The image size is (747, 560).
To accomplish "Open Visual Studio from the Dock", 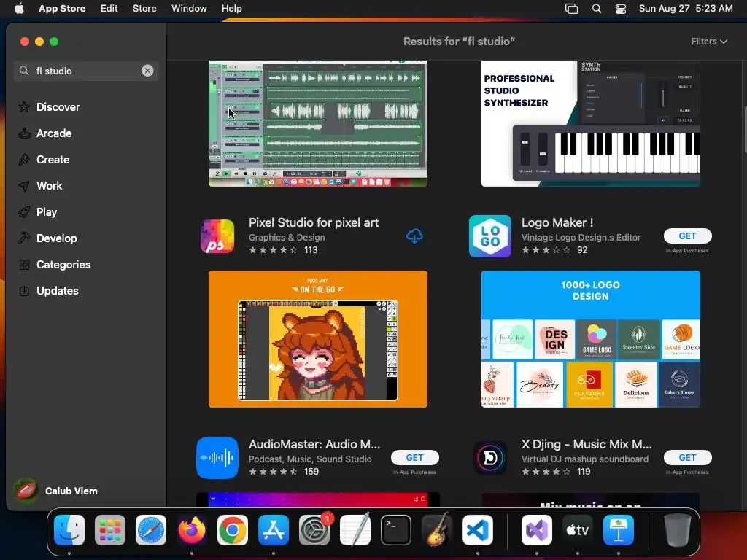I will [x=537, y=530].
